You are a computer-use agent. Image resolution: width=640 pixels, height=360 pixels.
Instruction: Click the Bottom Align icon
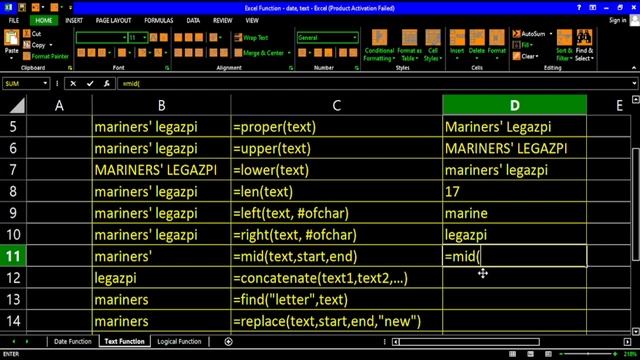[x=199, y=38]
